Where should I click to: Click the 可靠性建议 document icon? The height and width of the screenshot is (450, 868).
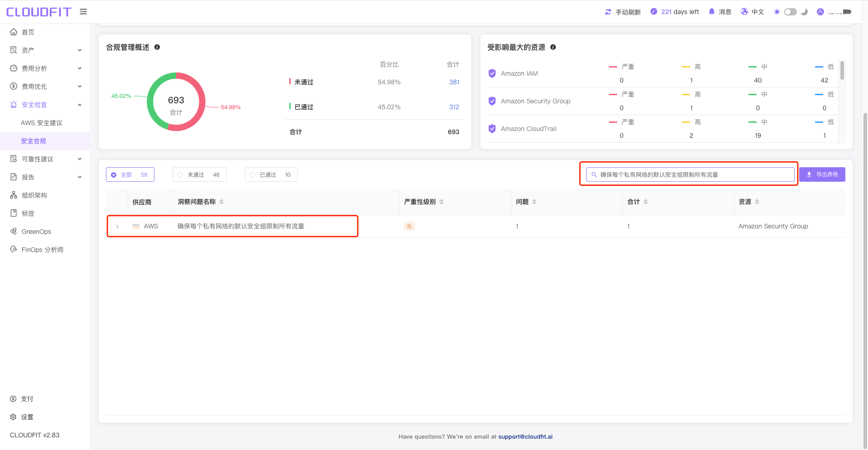[x=14, y=159]
